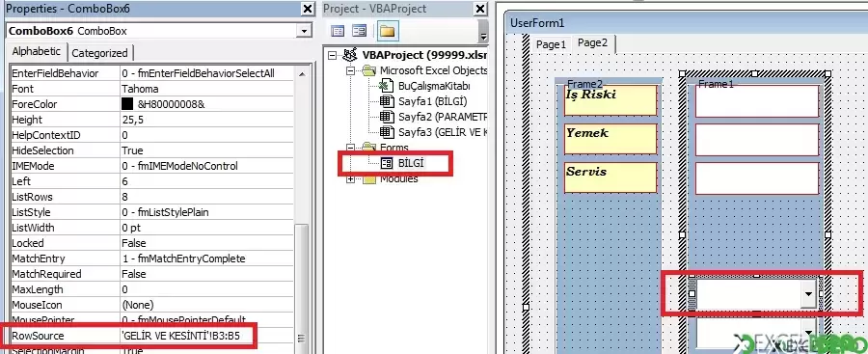Collapse the Microsoft Excel Objects folder
868x354 pixels.
(350, 71)
